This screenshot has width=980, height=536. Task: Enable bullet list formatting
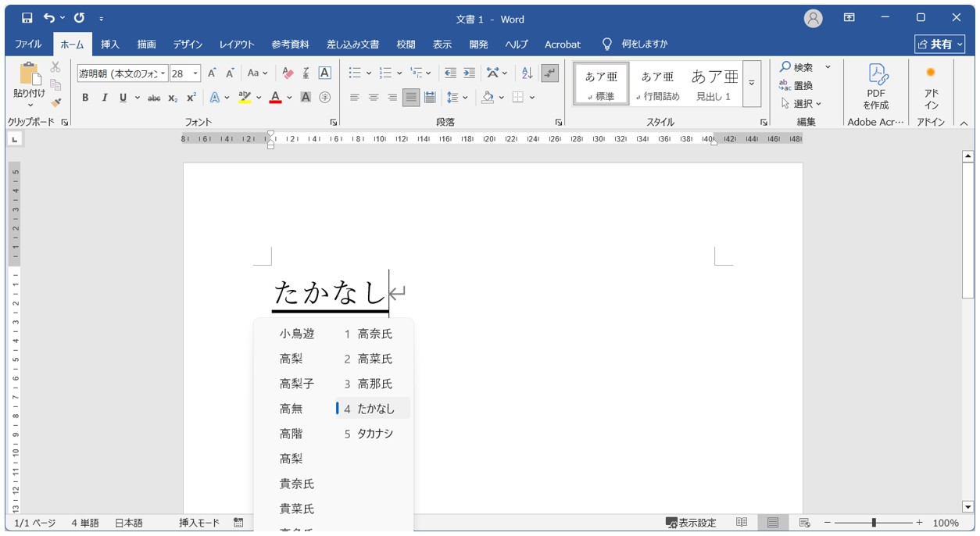pos(353,72)
